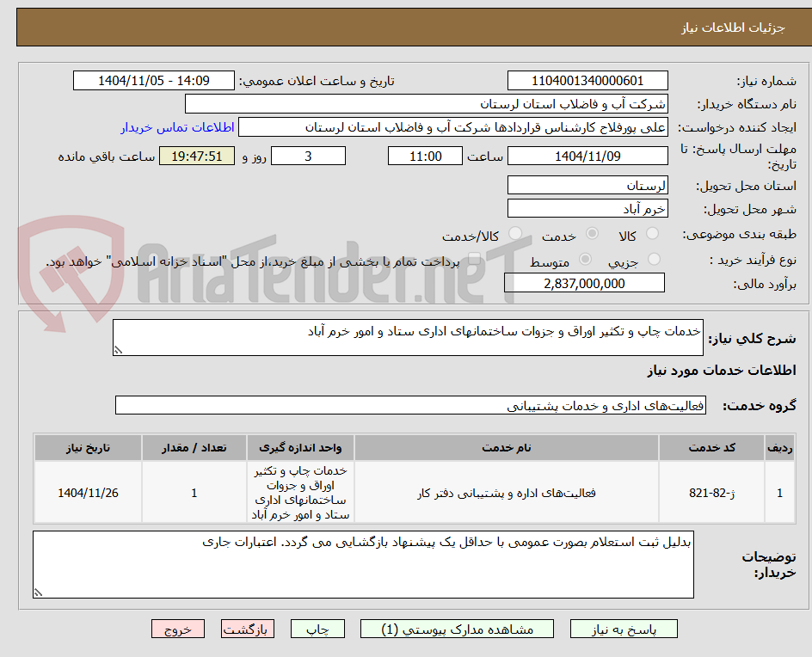The image size is (812, 657).
Task: Click the ساعت باقی مانده label
Action: [106, 157]
